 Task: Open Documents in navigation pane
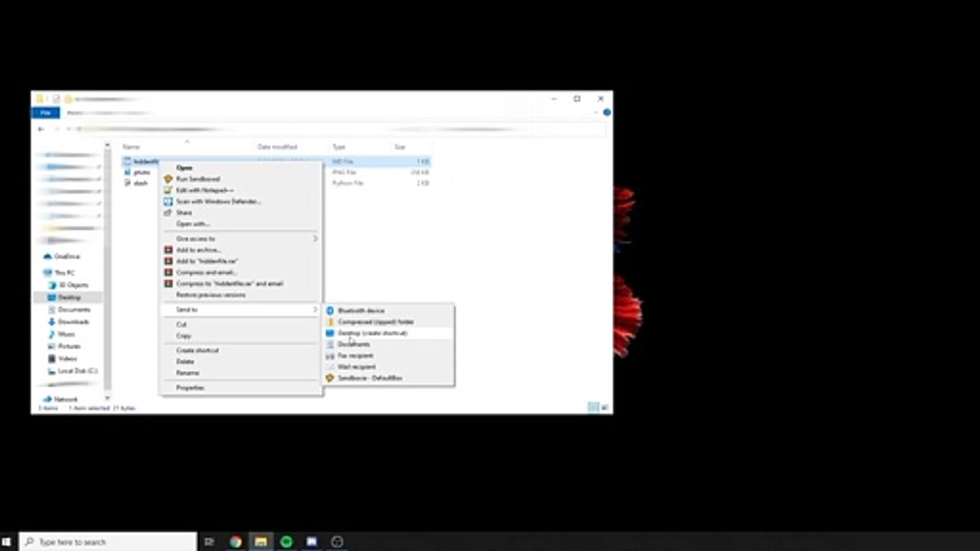(x=69, y=310)
